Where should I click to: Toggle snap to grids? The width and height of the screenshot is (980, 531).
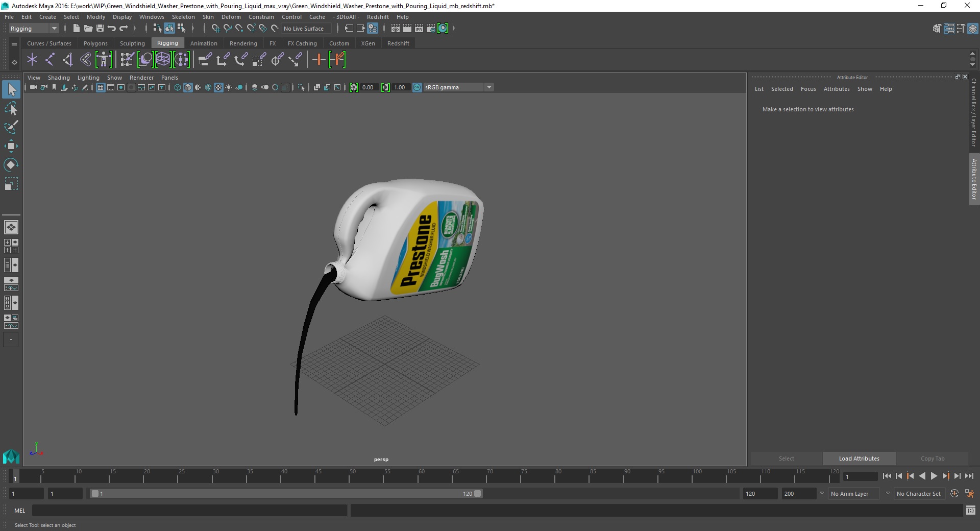click(x=216, y=29)
